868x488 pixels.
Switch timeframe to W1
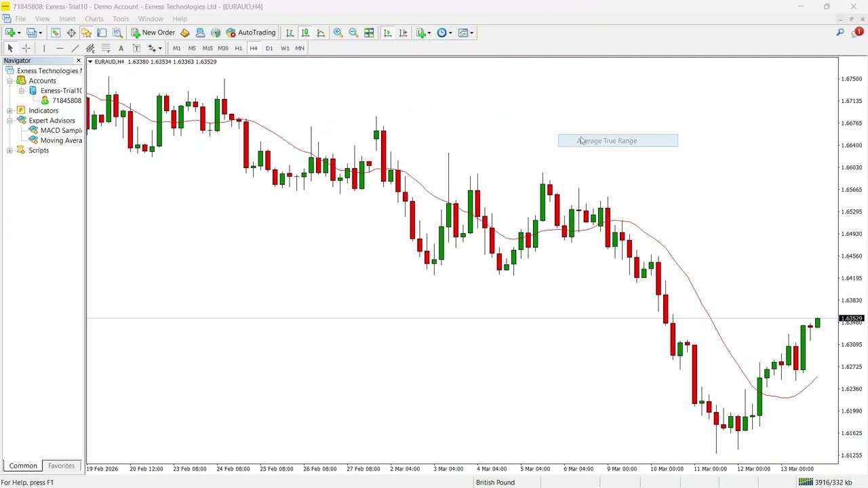click(285, 48)
